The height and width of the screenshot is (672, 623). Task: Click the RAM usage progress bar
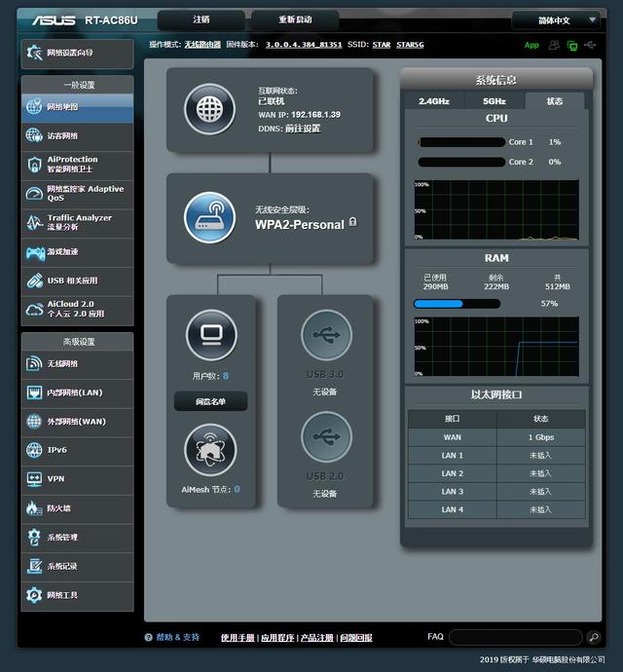(x=457, y=304)
